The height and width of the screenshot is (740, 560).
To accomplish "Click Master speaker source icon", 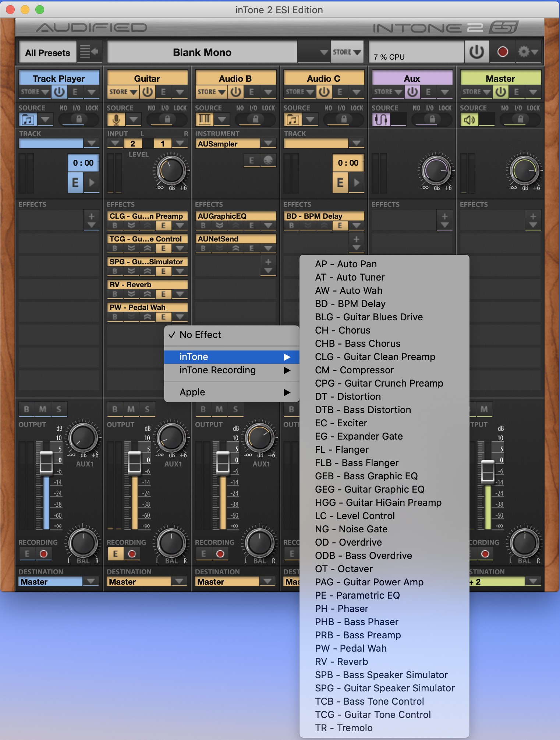I will point(469,120).
